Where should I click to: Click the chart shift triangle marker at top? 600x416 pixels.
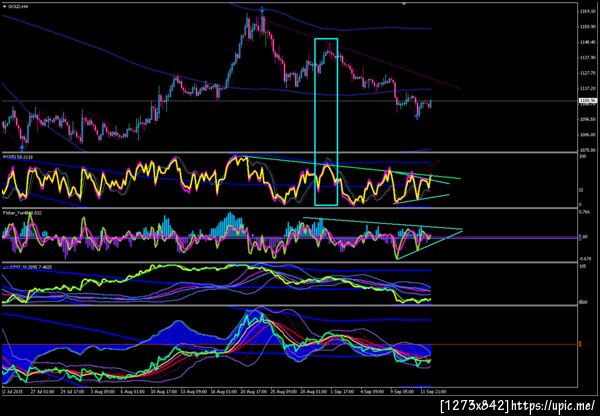pos(403,4)
